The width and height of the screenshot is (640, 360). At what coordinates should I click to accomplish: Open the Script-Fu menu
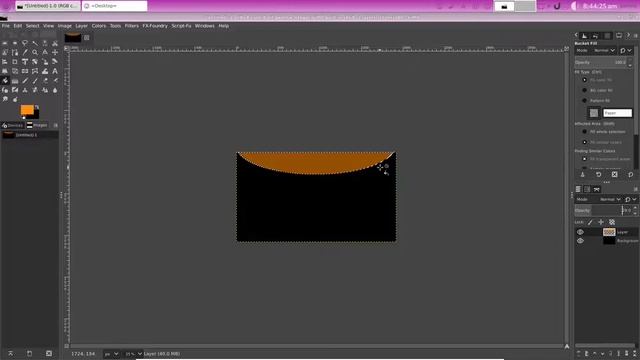click(181, 26)
